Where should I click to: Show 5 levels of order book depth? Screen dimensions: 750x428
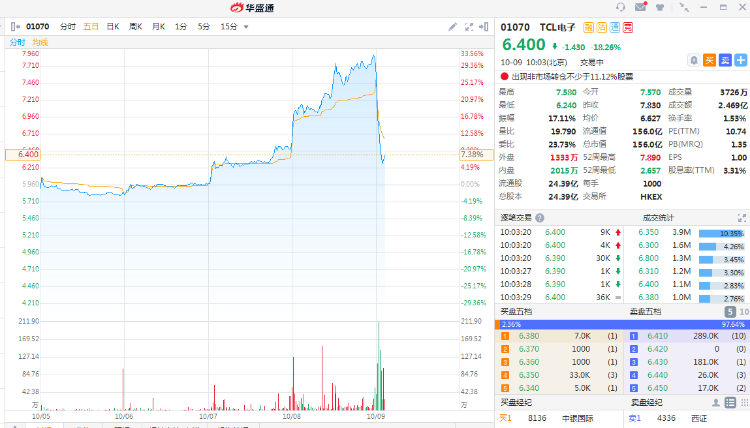730,312
